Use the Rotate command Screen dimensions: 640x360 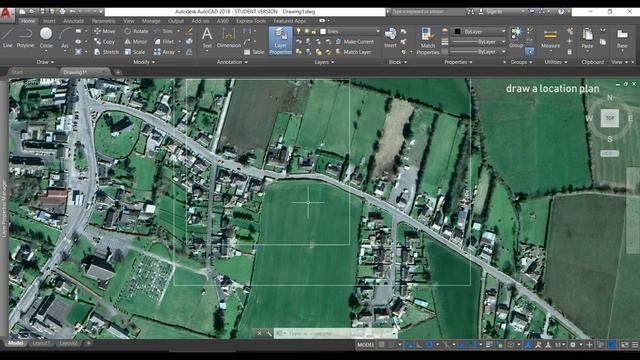[136, 31]
